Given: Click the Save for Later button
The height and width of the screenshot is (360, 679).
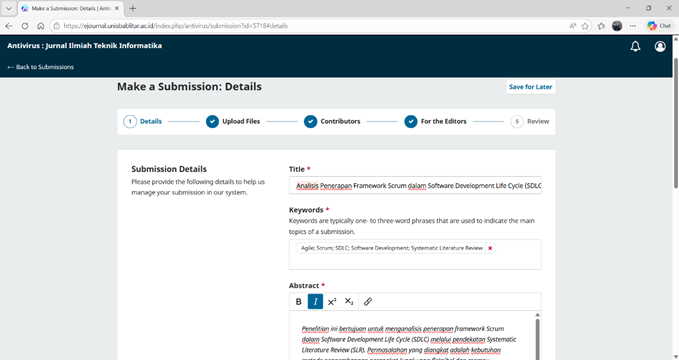Looking at the screenshot, I should 530,87.
